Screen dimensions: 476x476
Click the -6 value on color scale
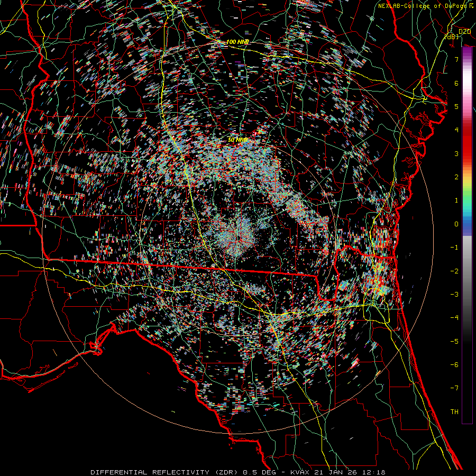(454, 365)
